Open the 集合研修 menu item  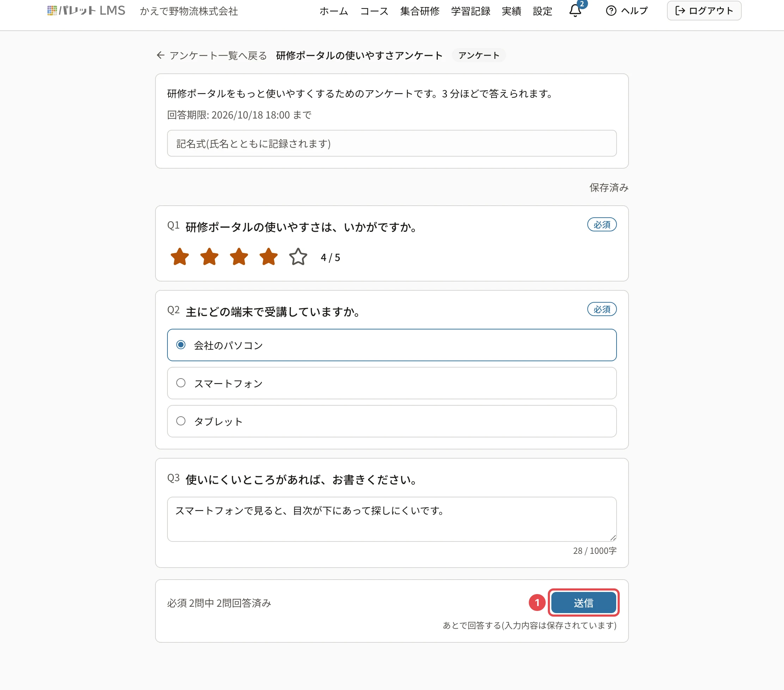419,11
